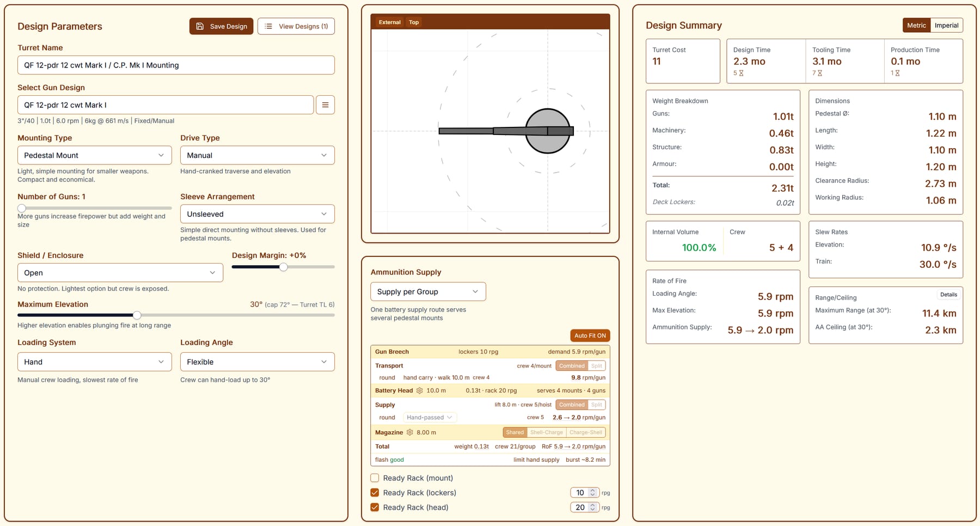Open Range/Ceiling Details
The image size is (980, 526).
(948, 295)
